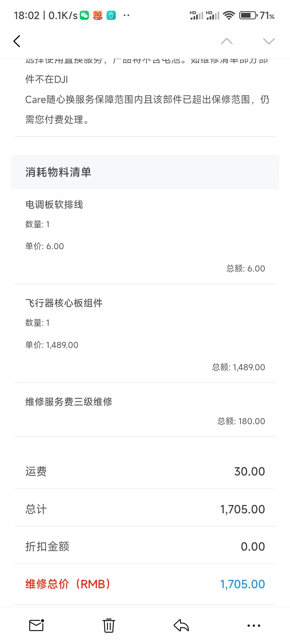Tap the Taobao notification icon

98,15
